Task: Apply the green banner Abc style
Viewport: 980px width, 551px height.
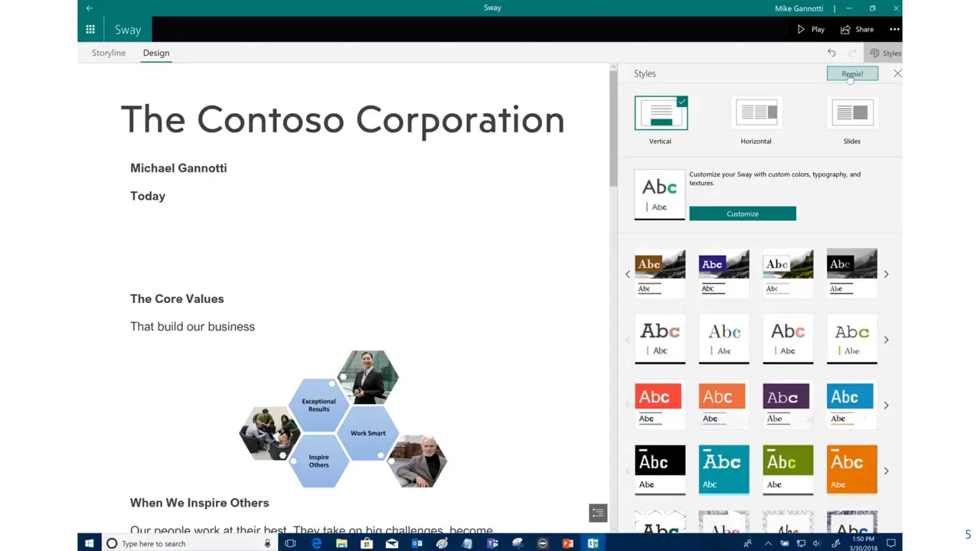Action: (x=788, y=470)
